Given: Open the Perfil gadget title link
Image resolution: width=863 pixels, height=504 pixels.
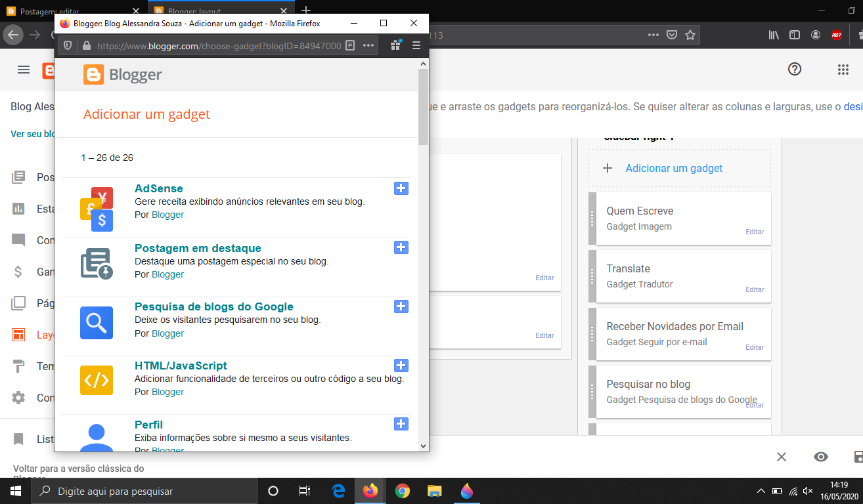Looking at the screenshot, I should tap(148, 425).
